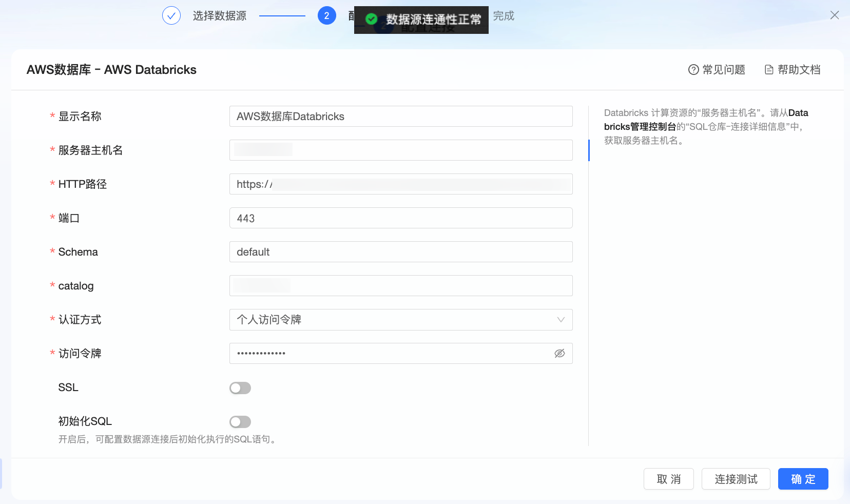Run the 连接测试 button
The width and height of the screenshot is (850, 504).
click(736, 479)
